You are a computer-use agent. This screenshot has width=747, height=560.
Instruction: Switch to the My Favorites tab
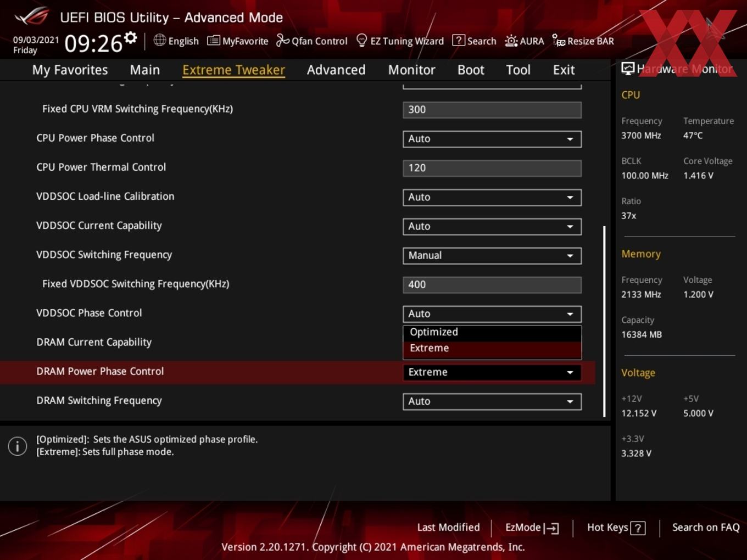coord(70,70)
